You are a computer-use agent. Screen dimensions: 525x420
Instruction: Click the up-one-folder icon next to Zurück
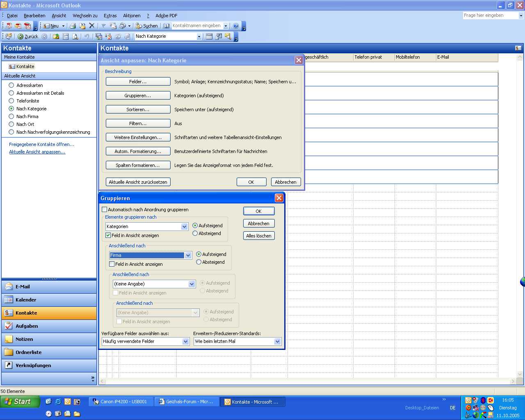coord(56,37)
